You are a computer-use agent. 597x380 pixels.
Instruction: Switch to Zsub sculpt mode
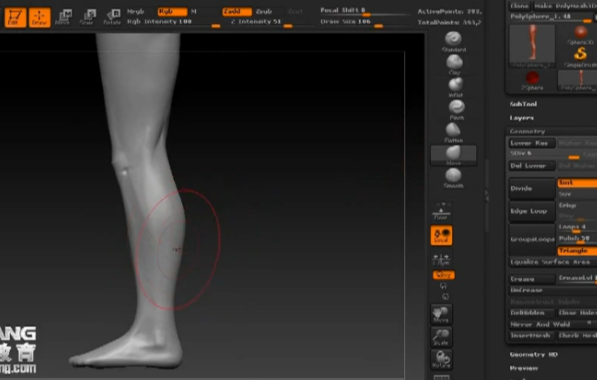pos(264,12)
